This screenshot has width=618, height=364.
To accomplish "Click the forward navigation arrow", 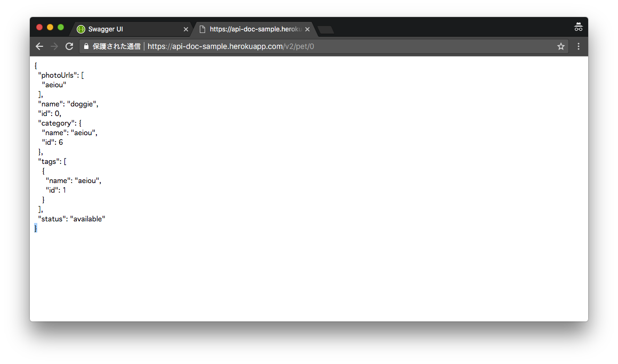I will coord(54,46).
